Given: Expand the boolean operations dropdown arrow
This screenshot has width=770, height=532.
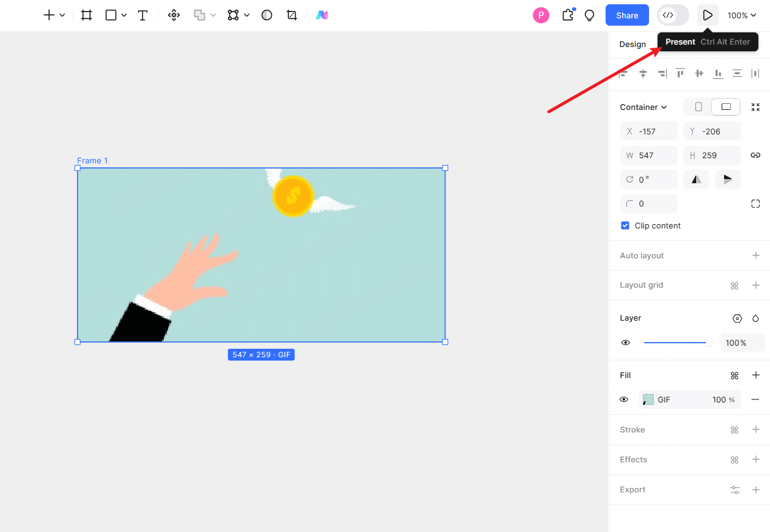Looking at the screenshot, I should (x=213, y=15).
